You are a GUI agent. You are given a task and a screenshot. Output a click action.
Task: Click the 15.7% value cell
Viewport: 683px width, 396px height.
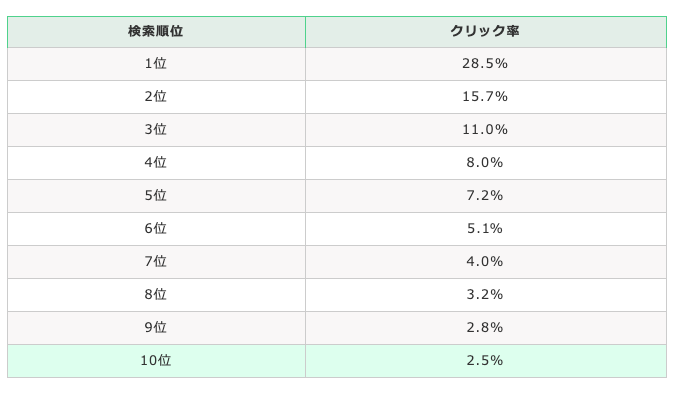[486, 97]
